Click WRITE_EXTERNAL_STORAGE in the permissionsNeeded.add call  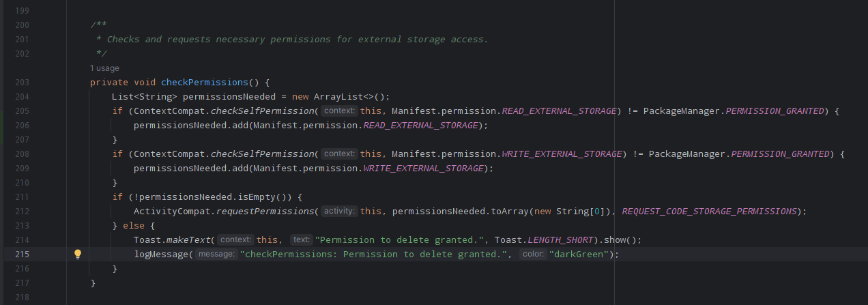coord(424,169)
